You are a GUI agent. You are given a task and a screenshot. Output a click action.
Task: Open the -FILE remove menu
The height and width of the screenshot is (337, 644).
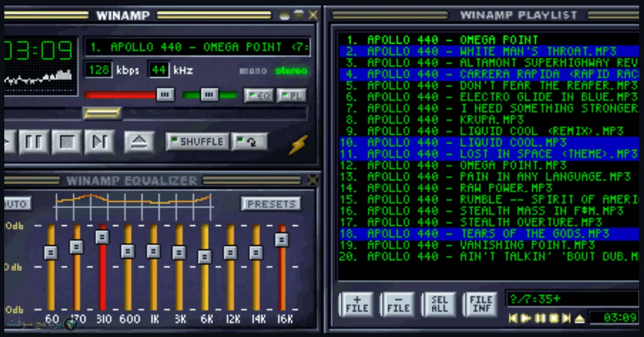(x=398, y=304)
